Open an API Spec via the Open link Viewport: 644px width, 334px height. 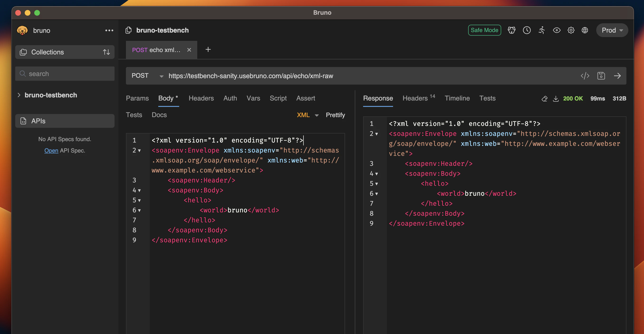click(51, 151)
